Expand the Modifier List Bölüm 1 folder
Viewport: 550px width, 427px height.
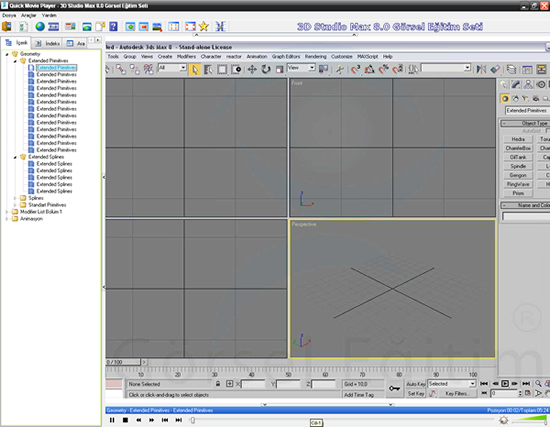[7, 212]
